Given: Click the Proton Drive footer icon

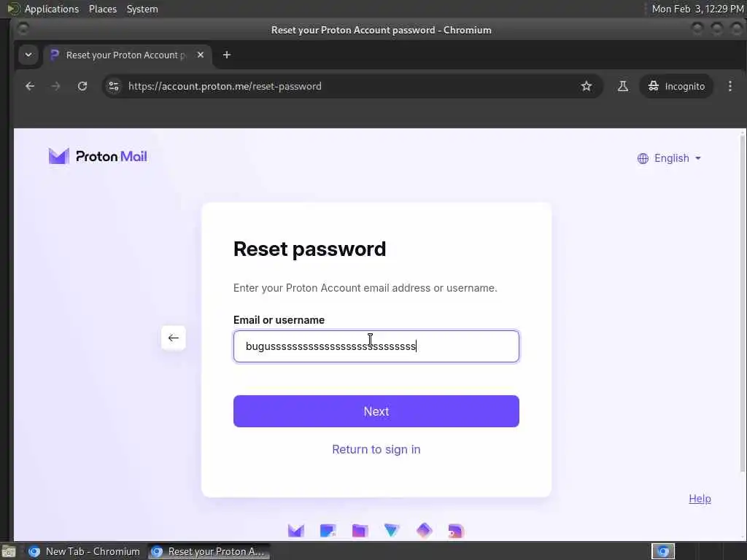Looking at the screenshot, I should [360, 531].
